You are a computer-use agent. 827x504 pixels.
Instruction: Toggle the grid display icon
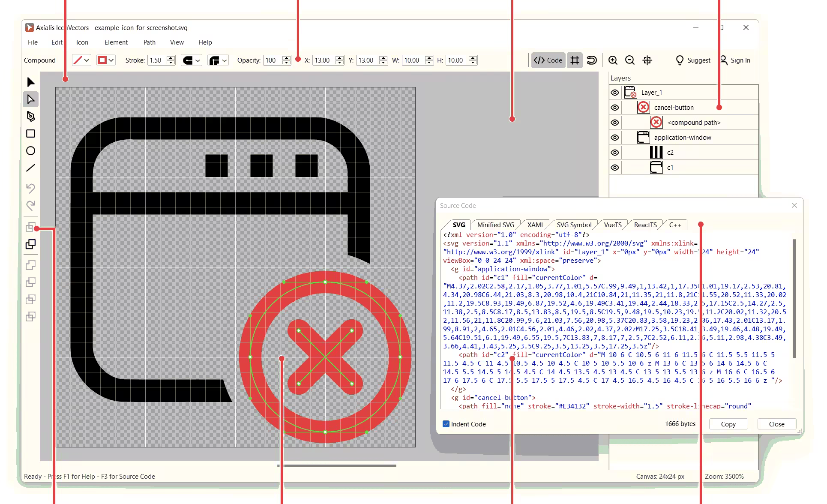575,60
